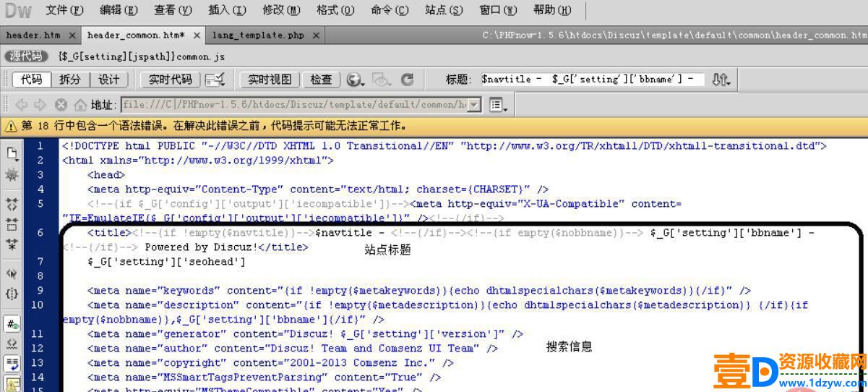Click the copyright meta tag line
Screen dimensions: 868x392
point(271,363)
